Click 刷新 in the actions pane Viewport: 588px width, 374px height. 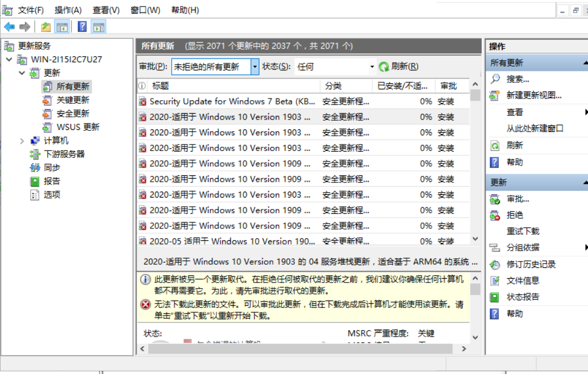tap(514, 146)
